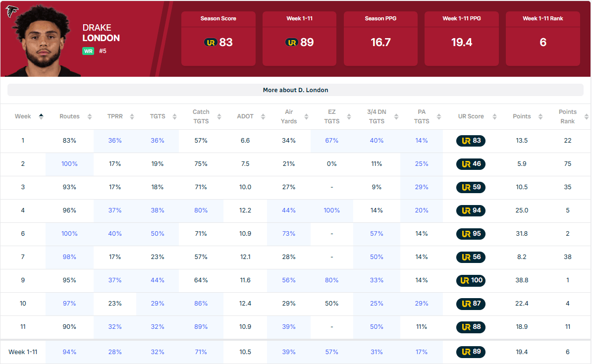The height and width of the screenshot is (364, 592).
Task: Sort by Points column sort icon
Action: [x=540, y=117]
